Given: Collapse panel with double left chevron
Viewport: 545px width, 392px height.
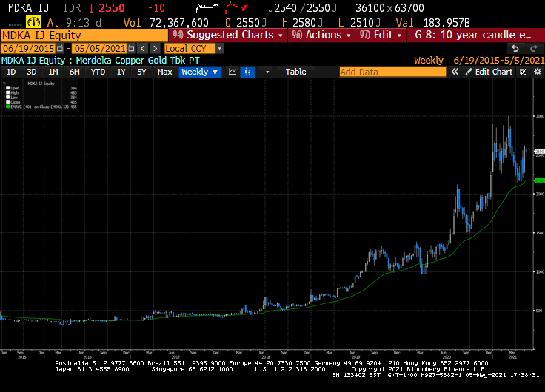Looking at the screenshot, I should (455, 72).
